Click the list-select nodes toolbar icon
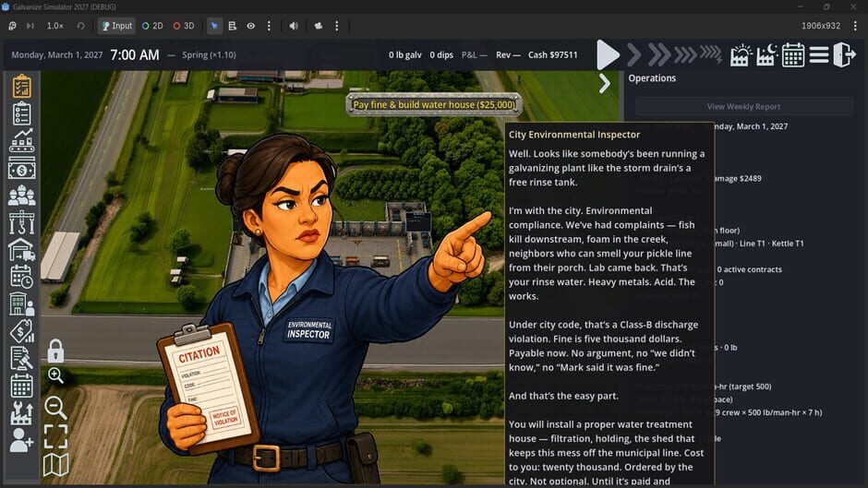Screen dimensions: 868x488 pyautogui.click(x=233, y=26)
